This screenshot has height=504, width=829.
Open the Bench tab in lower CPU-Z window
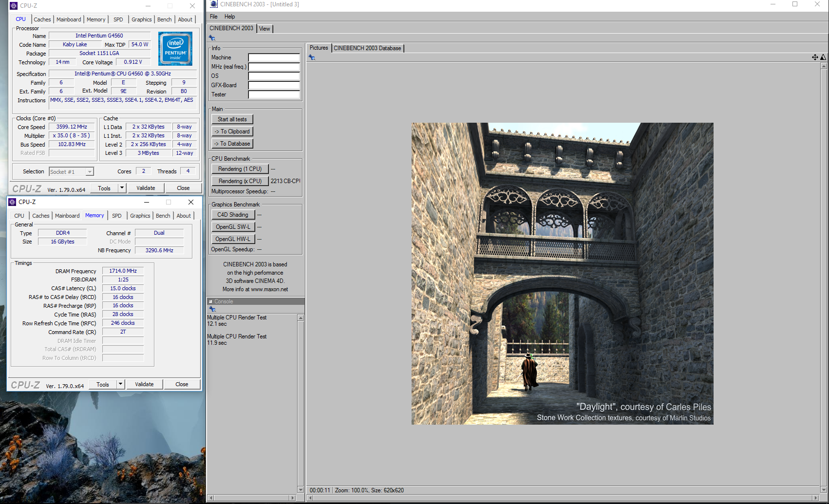tap(163, 216)
